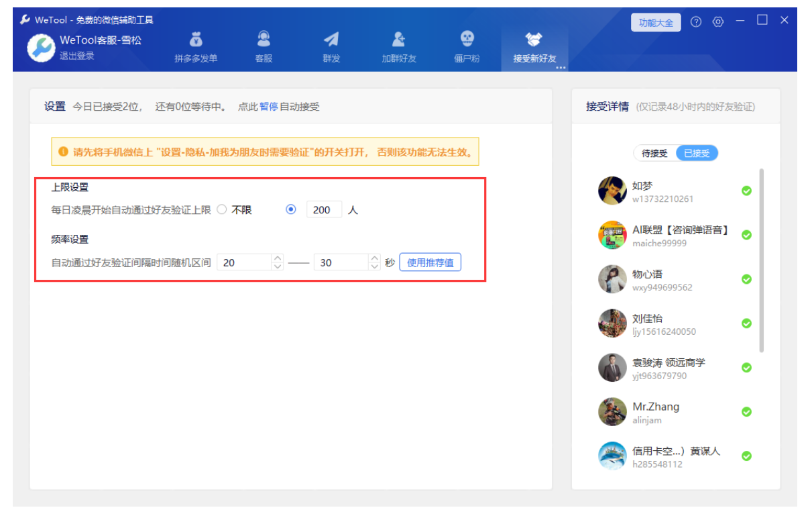Open the help question mark icon
Viewport: 812px width, 518px height.
click(x=696, y=22)
